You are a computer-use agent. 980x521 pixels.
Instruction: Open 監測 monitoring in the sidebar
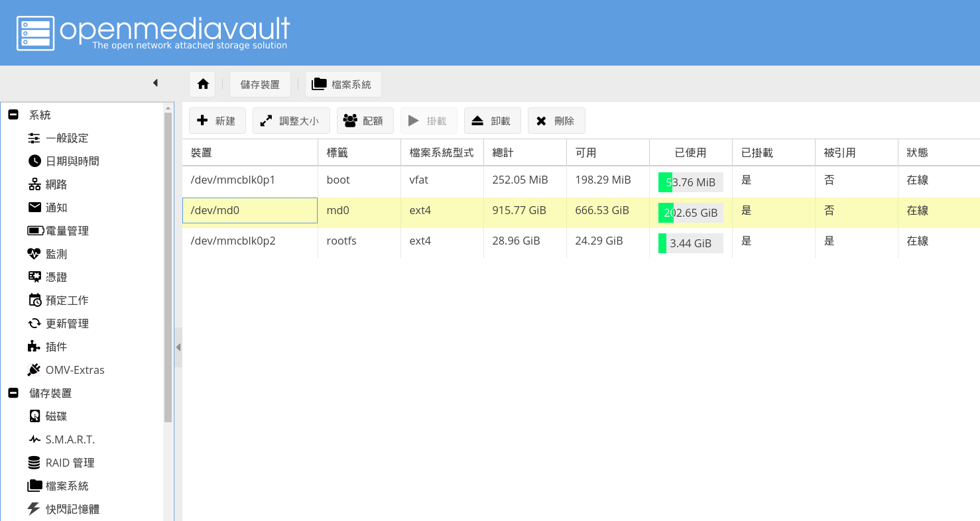[56, 254]
